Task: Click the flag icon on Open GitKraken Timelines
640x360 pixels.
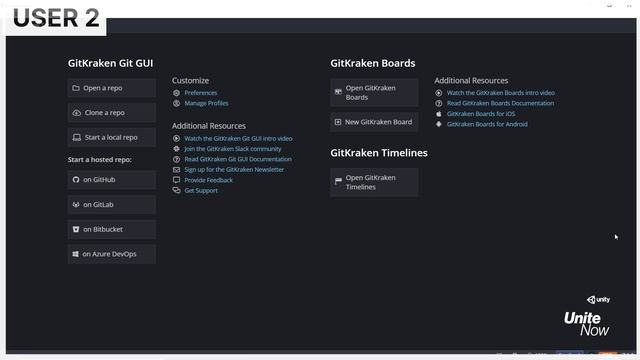Action: 338,181
